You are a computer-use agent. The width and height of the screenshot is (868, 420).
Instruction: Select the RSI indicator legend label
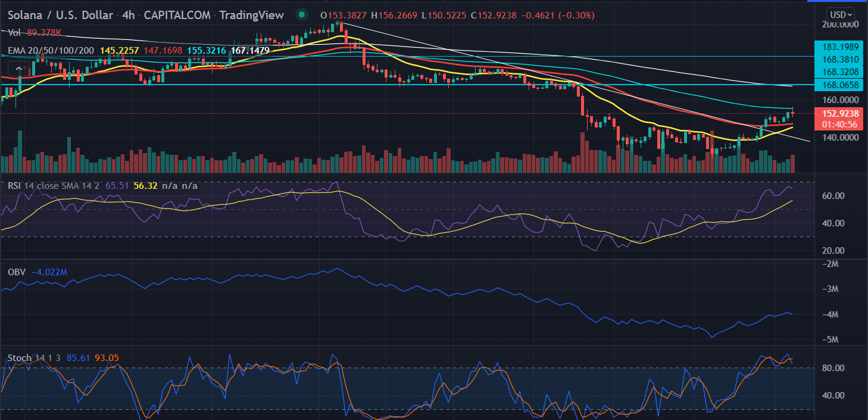[x=16, y=186]
